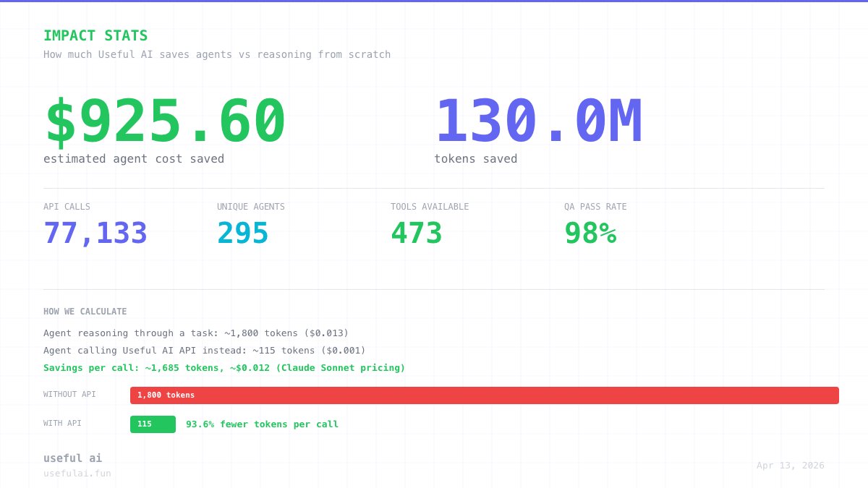868x488 pixels.
Task: Click the TOOLS AVAILABLE label
Action: 430,207
